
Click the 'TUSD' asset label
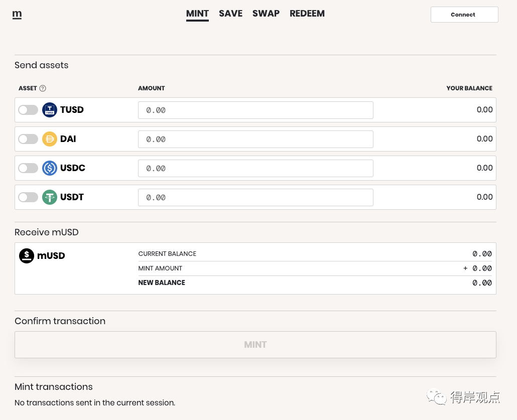point(72,110)
